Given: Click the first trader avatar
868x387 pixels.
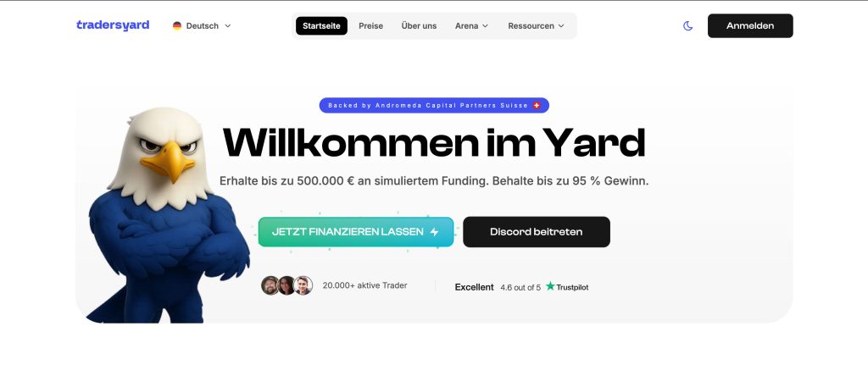Looking at the screenshot, I should 270,286.
